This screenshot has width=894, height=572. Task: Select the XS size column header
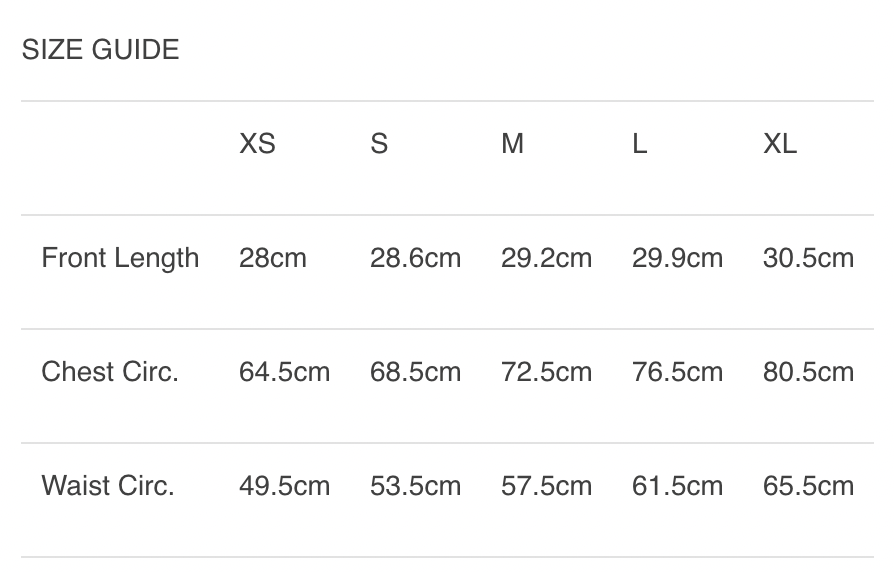pyautogui.click(x=257, y=144)
